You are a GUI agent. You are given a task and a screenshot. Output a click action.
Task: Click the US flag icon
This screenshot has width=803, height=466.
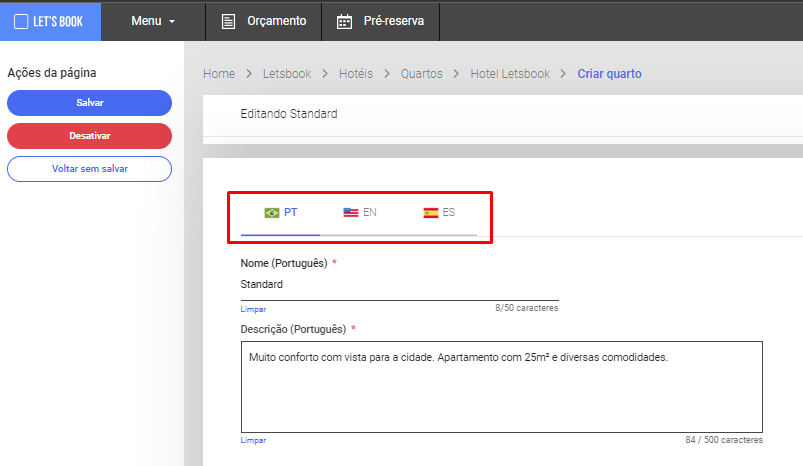pos(351,213)
